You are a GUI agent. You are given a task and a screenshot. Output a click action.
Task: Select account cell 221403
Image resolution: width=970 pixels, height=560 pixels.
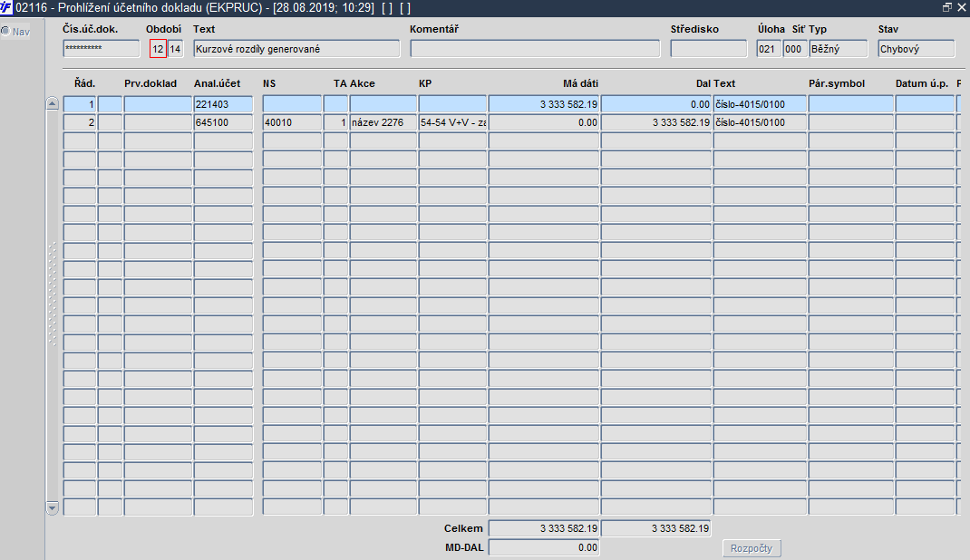[x=223, y=104]
